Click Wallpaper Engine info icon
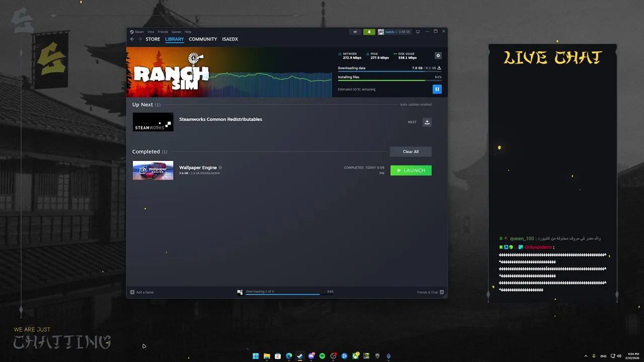Screen dimensions: 644x362 point(220,167)
